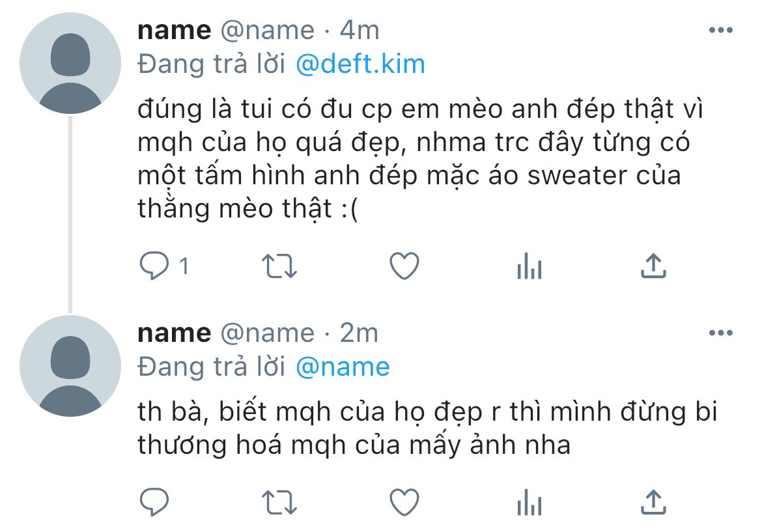Screen dimensions: 762x532
Task: Open the blue @name reply mention
Action: click(343, 367)
